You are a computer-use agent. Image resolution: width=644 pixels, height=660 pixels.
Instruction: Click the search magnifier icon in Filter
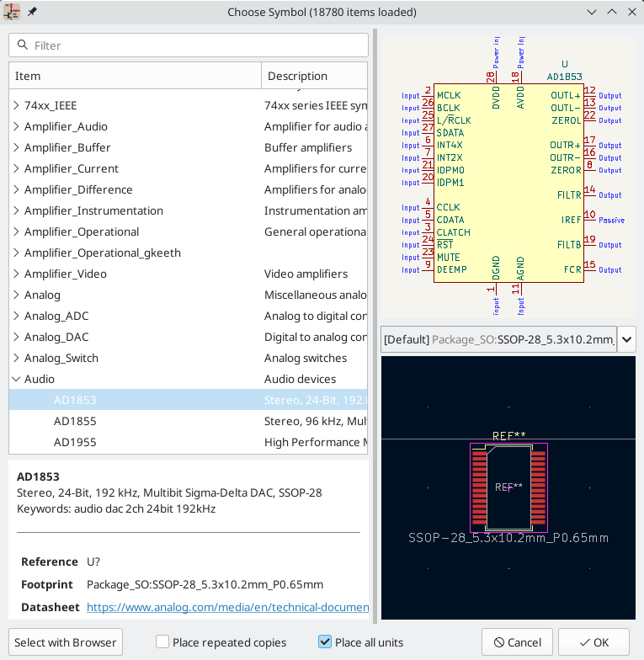click(x=23, y=45)
